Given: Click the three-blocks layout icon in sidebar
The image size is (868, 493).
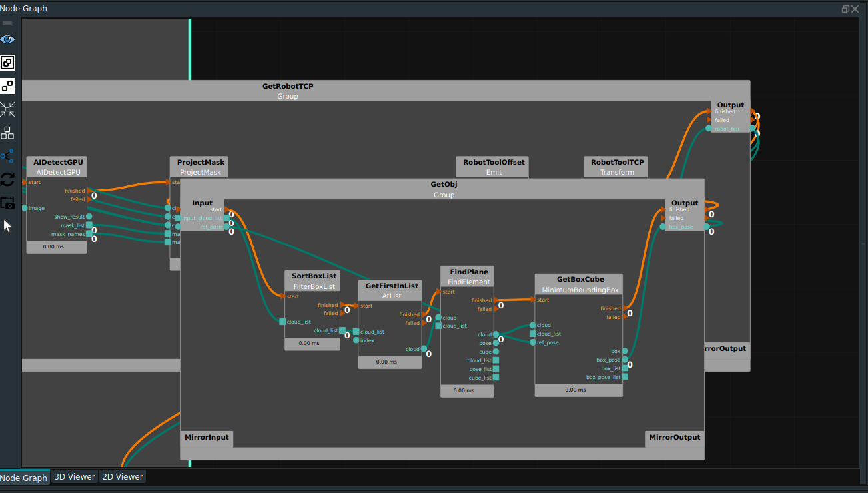Looking at the screenshot, I should click(7, 133).
